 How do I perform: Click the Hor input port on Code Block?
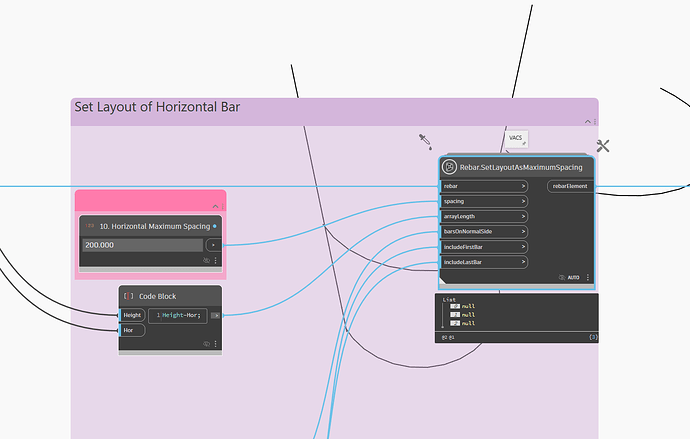click(x=132, y=330)
